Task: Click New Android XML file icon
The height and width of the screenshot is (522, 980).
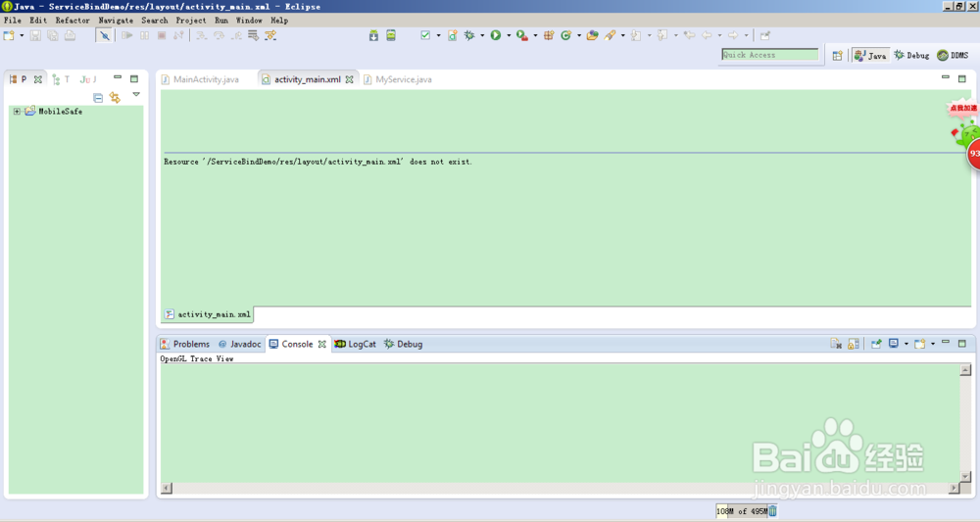Action: point(452,35)
